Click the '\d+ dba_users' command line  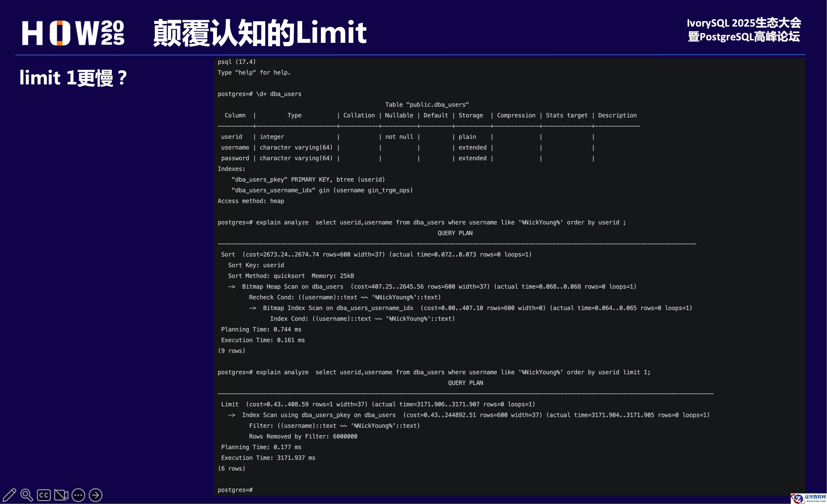pos(279,94)
